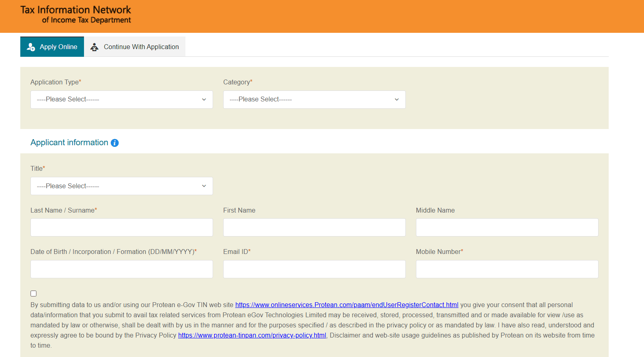Click the Application Type field label

click(55, 82)
